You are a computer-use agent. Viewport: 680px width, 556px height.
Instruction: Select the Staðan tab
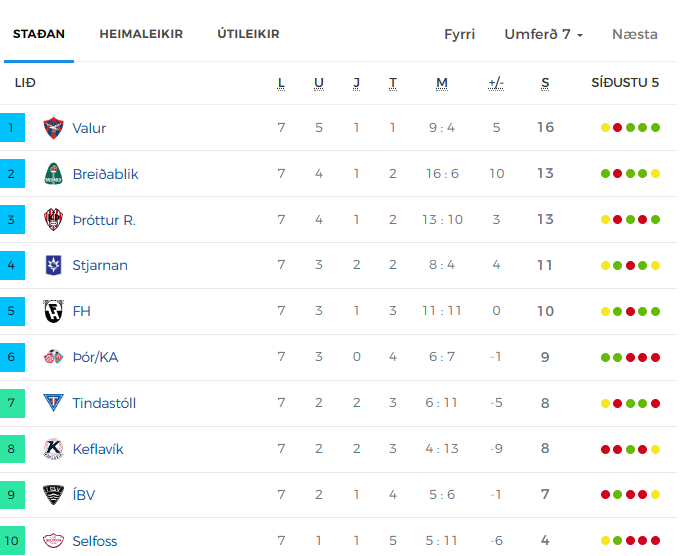point(39,34)
